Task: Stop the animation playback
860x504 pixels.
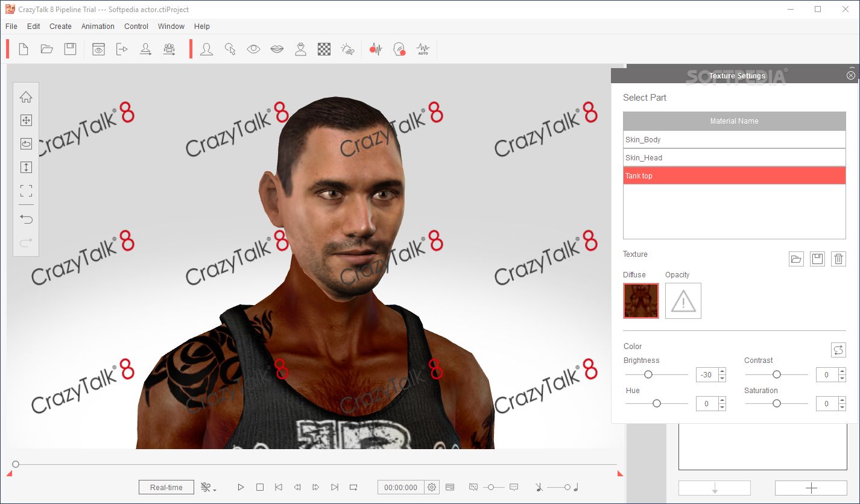Action: pyautogui.click(x=260, y=487)
